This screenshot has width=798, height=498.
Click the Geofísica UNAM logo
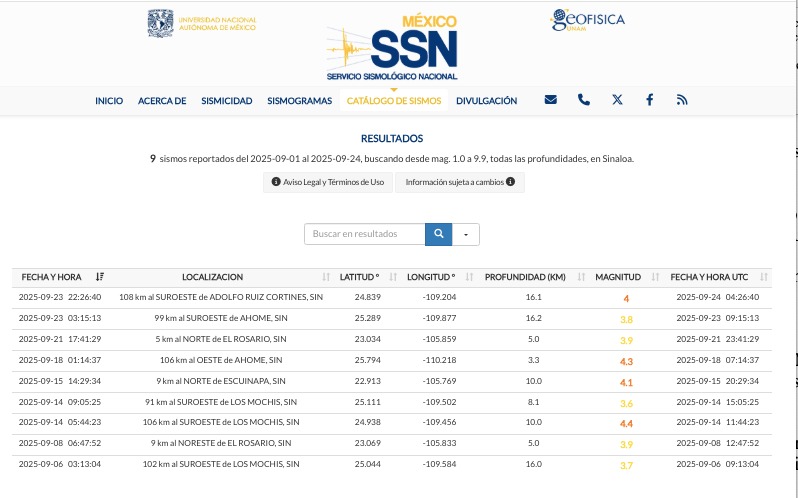tap(588, 20)
